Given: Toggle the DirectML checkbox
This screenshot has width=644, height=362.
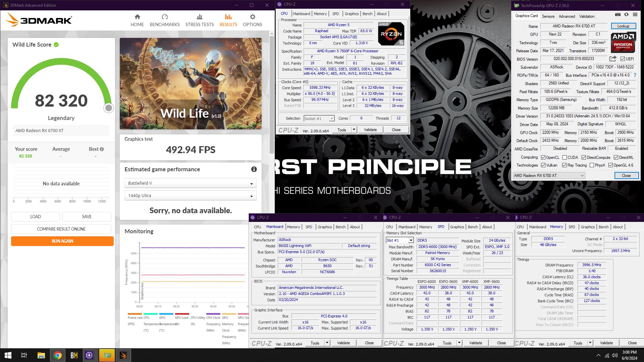Looking at the screenshot, I should pyautogui.click(x=616, y=157).
